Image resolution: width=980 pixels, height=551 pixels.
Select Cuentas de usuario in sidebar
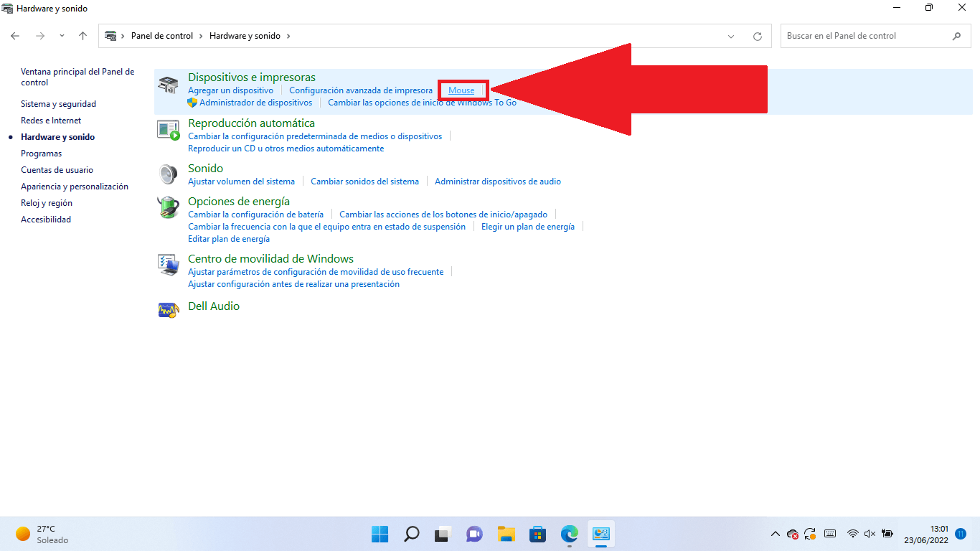point(57,170)
